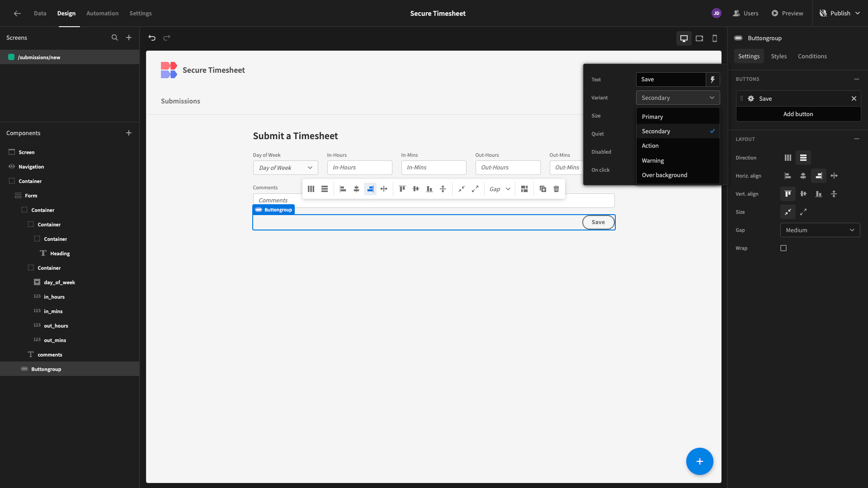Search screens with magnifier icon
Image resolution: width=868 pixels, height=488 pixels.
click(x=115, y=38)
